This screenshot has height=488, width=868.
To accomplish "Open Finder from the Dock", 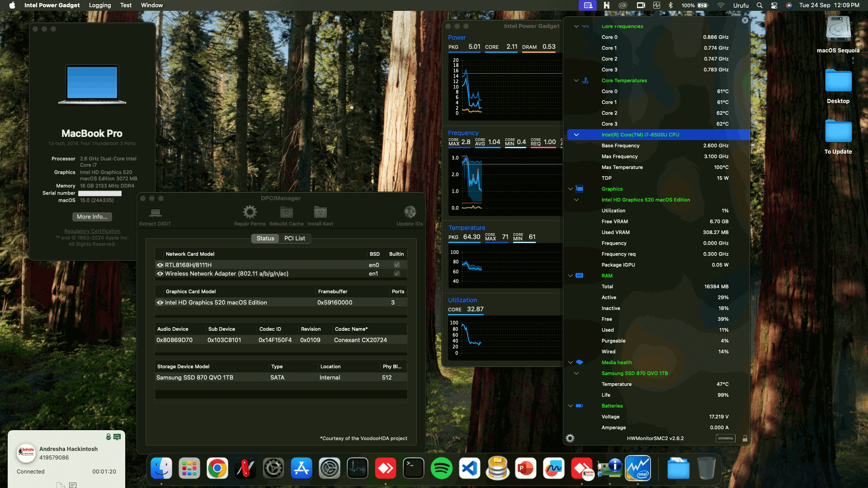I will 161,469.
